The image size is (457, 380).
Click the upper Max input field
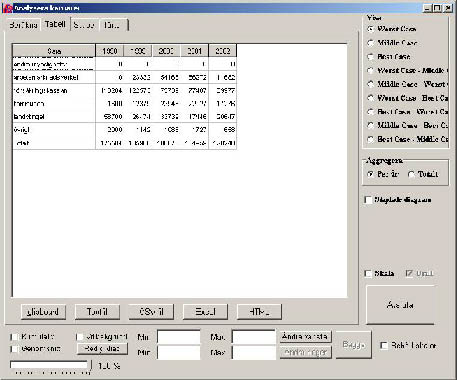254,337
